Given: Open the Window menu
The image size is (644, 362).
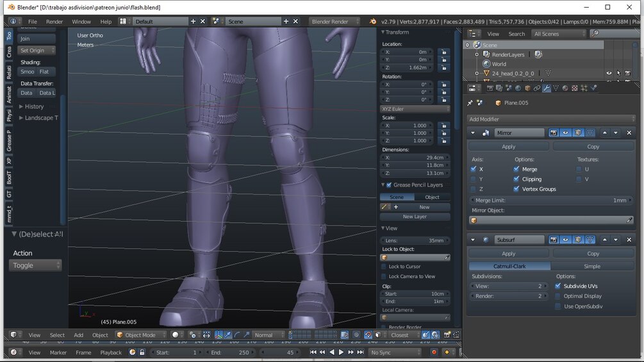Looking at the screenshot, I should pyautogui.click(x=81, y=21).
